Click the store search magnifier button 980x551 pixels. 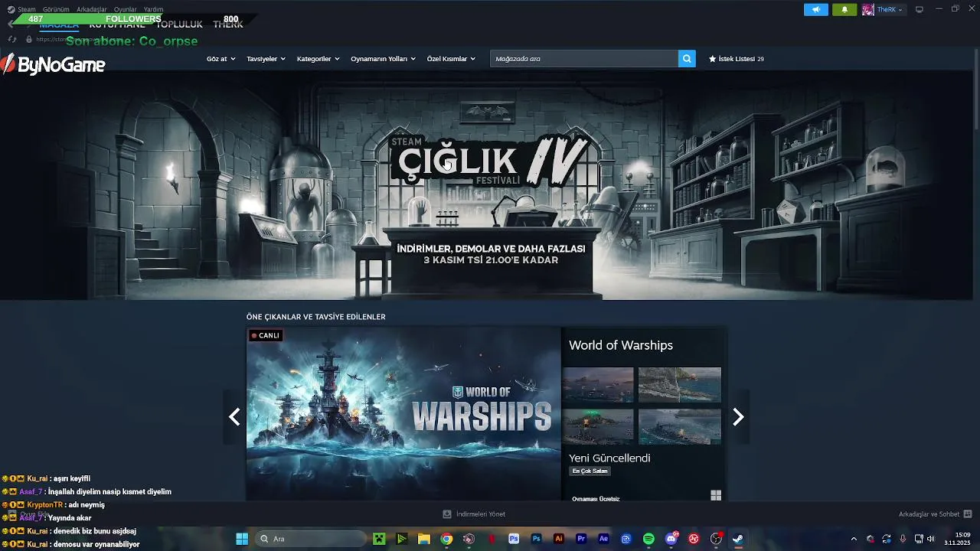tap(687, 58)
